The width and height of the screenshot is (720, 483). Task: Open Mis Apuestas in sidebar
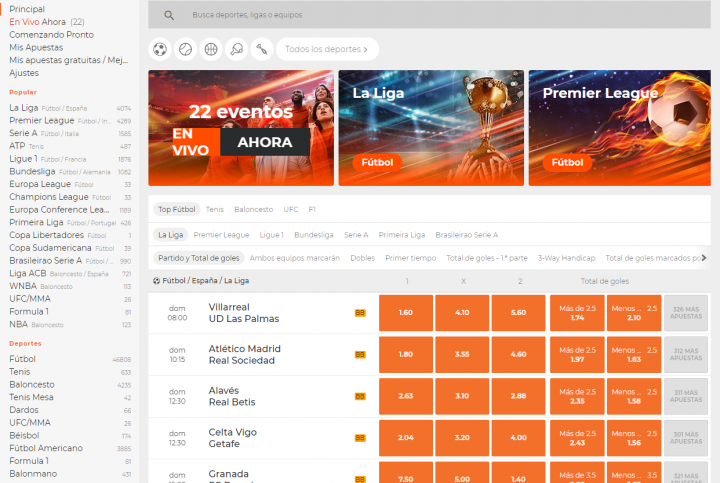click(36, 48)
